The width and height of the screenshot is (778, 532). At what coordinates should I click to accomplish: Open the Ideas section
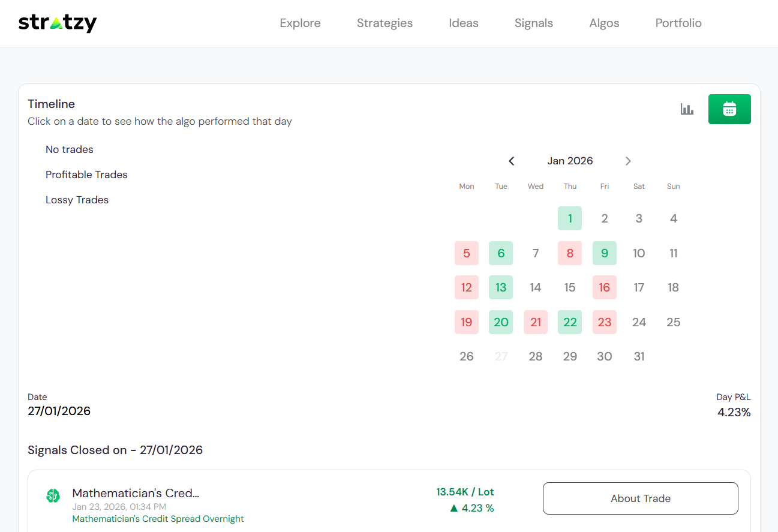coord(463,23)
